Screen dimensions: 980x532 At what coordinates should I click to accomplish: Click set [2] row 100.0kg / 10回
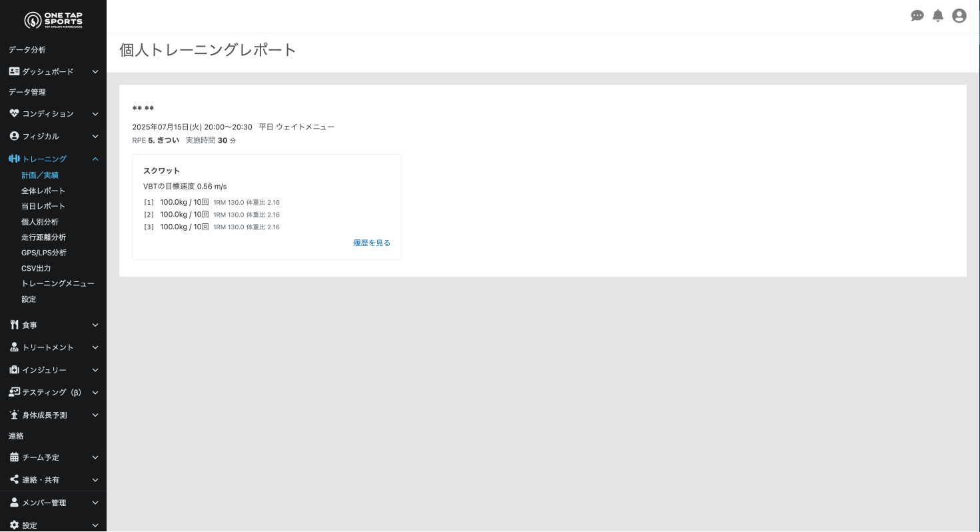coord(211,215)
